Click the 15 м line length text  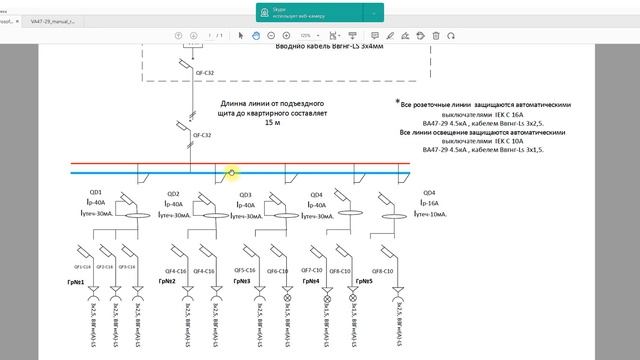[272, 122]
